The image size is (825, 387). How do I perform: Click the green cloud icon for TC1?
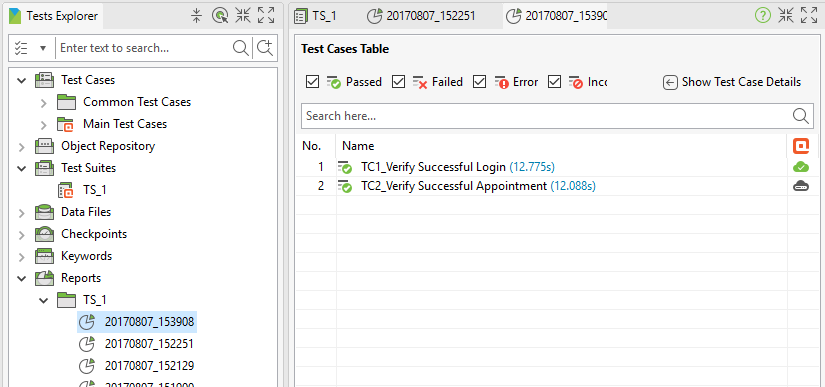pyautogui.click(x=801, y=167)
